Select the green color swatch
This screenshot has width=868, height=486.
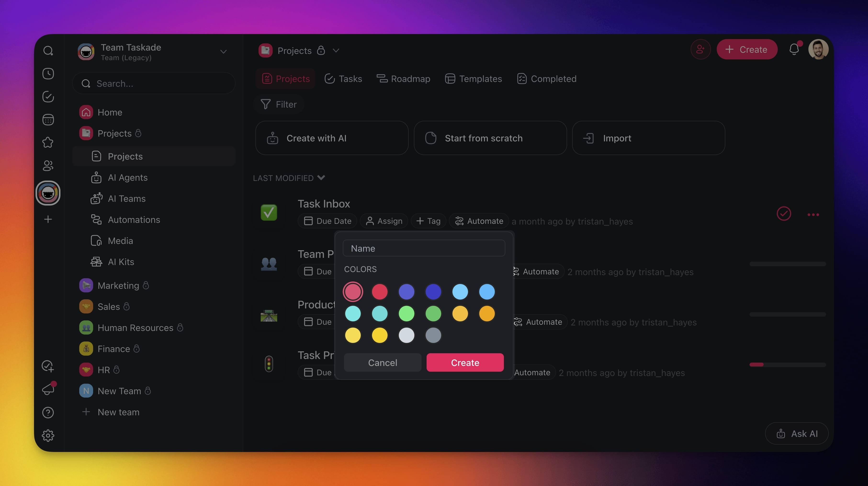coord(433,314)
